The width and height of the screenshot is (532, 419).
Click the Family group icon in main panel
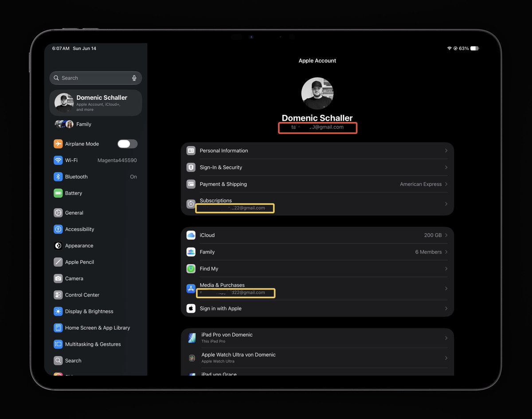[x=191, y=252]
